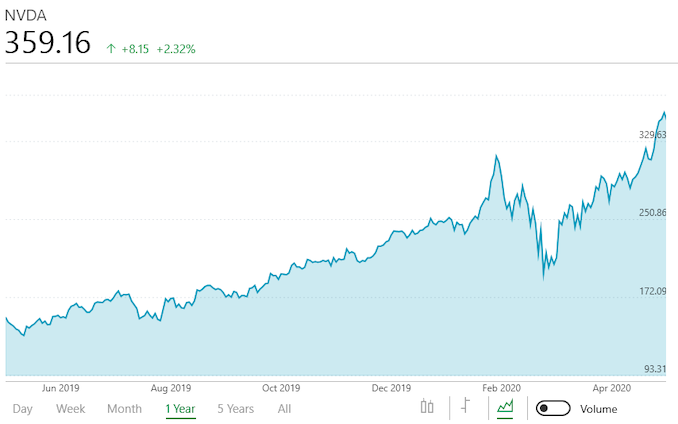The width and height of the screenshot is (678, 424).
Task: Toggle the Volume switch
Action: point(553,408)
